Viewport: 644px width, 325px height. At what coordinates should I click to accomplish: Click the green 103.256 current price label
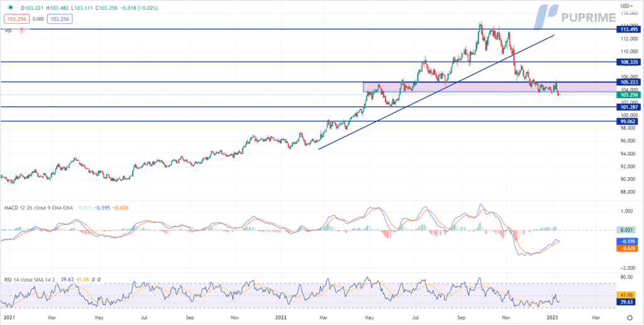[x=629, y=95]
